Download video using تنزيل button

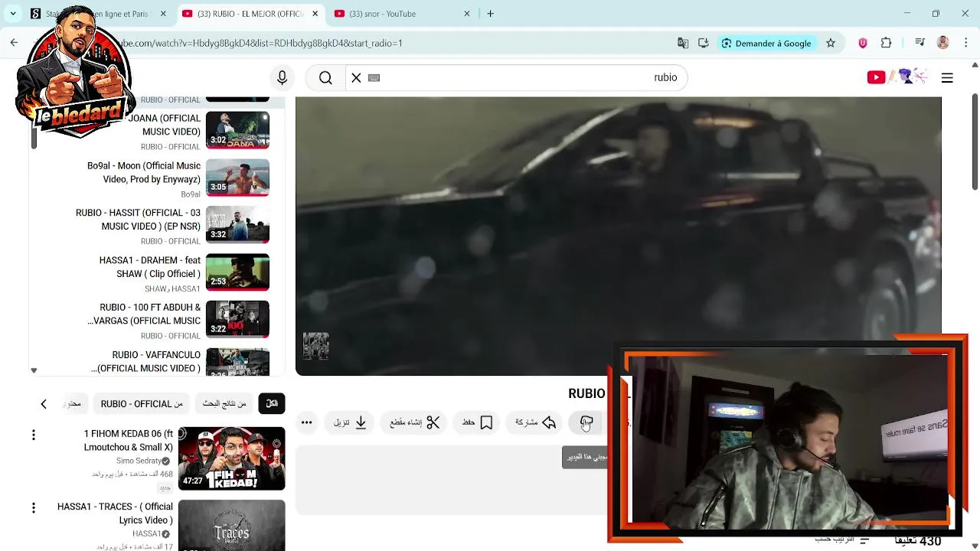pyautogui.click(x=350, y=422)
